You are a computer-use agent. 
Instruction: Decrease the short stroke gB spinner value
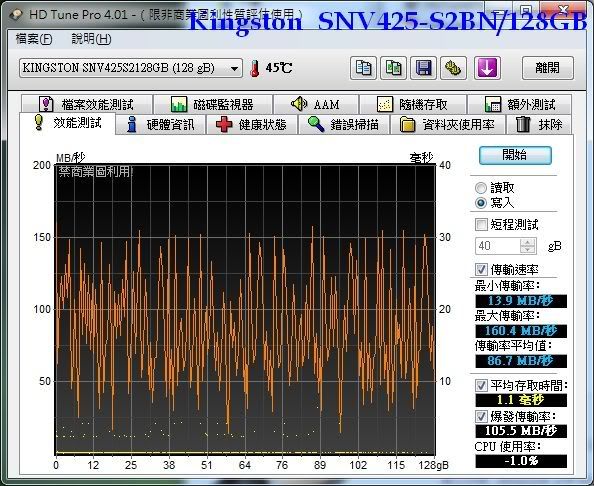tap(528, 250)
